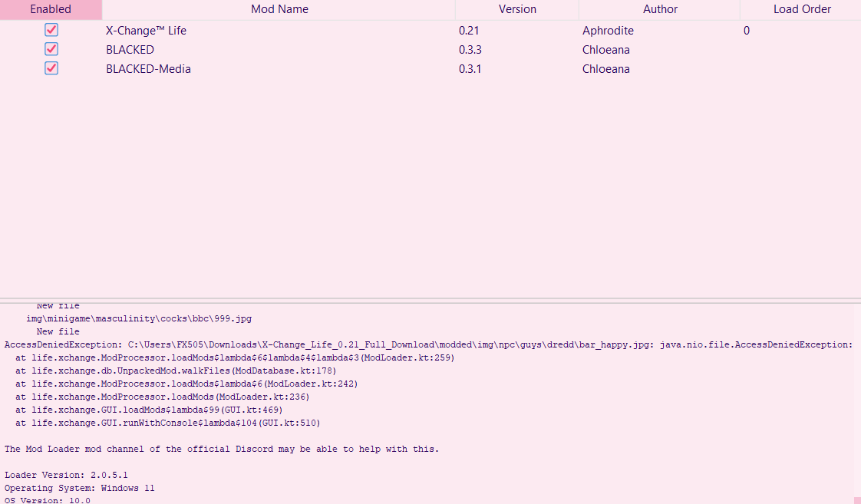
Task: Click the ModLoader.kt:236 stack trace line
Action: [163, 397]
